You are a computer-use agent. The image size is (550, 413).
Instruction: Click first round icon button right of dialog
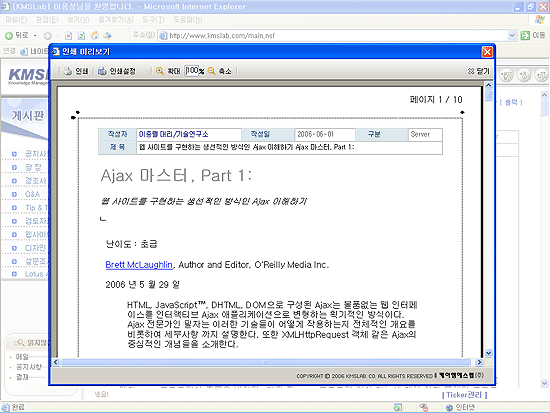point(506,75)
